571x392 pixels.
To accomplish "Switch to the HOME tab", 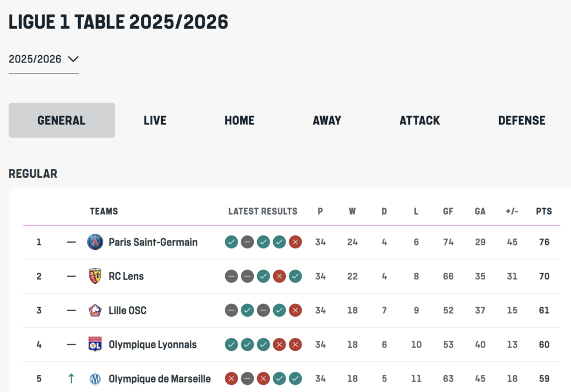I will (x=240, y=120).
